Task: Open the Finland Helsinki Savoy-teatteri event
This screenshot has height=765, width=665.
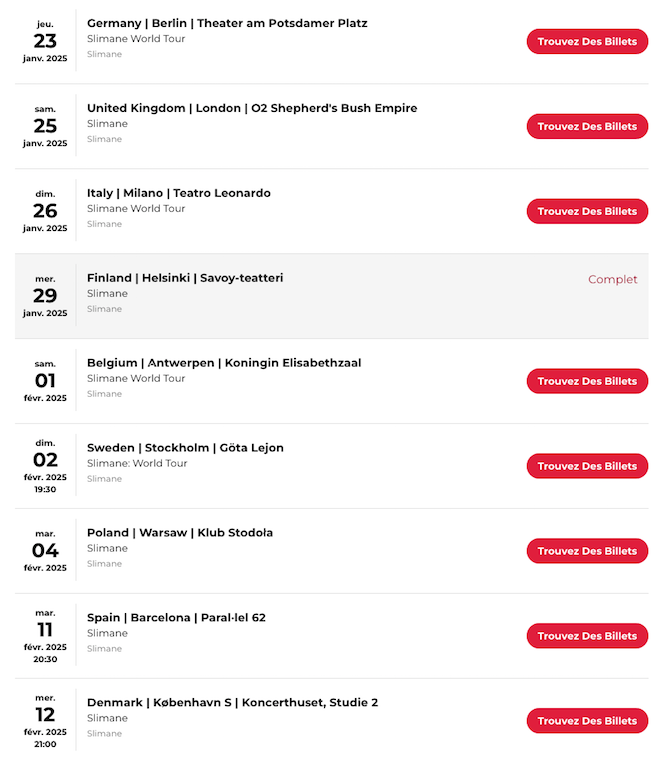Action: pyautogui.click(x=185, y=278)
